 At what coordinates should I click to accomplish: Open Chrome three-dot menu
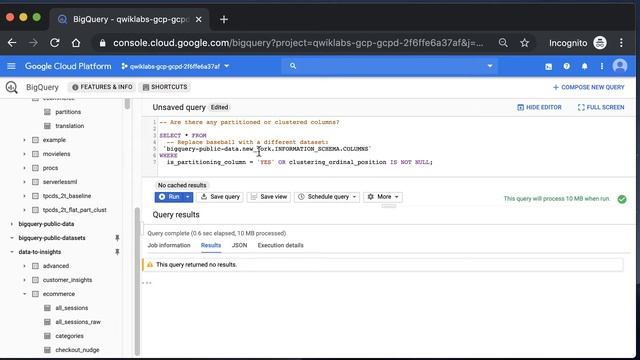[x=621, y=43]
